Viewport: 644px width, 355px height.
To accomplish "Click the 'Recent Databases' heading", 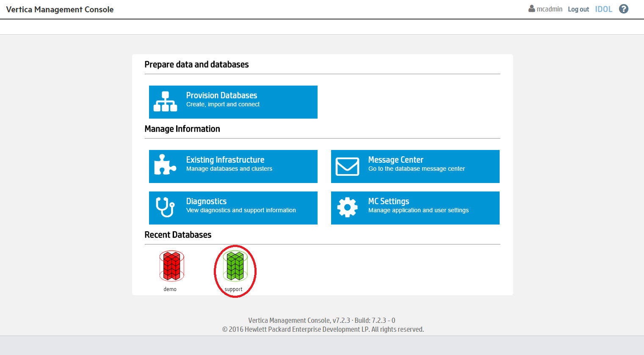I will (x=178, y=235).
